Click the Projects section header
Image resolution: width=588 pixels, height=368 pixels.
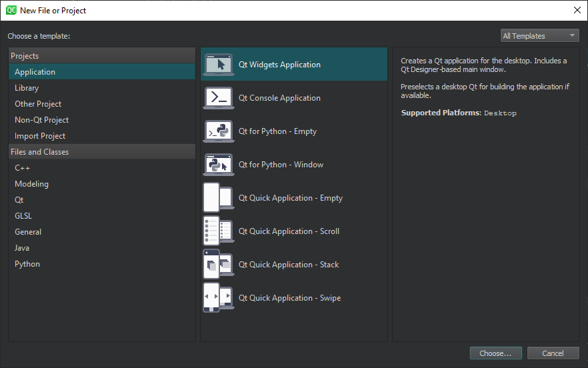[102, 55]
